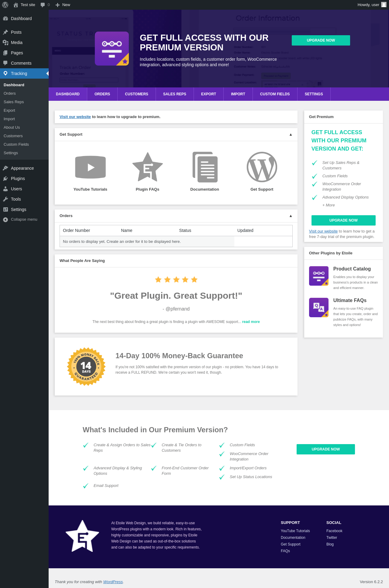
Task: Click the Order Number column header
Action: [x=77, y=231]
